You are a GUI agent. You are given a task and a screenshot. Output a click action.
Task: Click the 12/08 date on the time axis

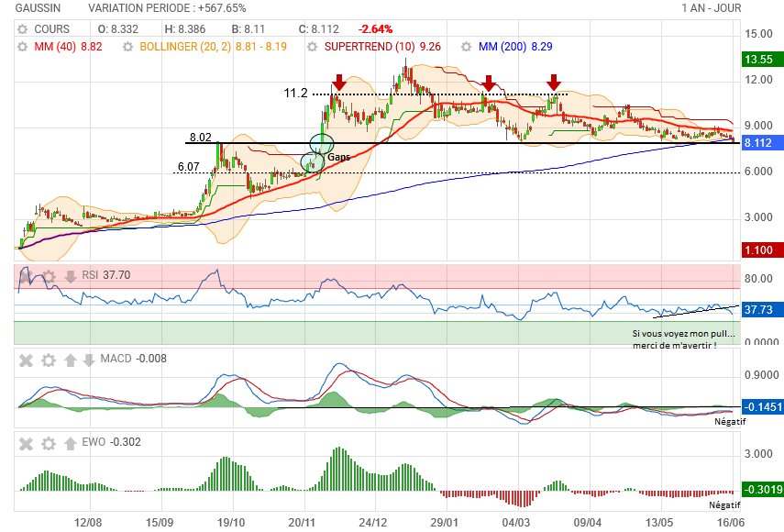click(88, 523)
